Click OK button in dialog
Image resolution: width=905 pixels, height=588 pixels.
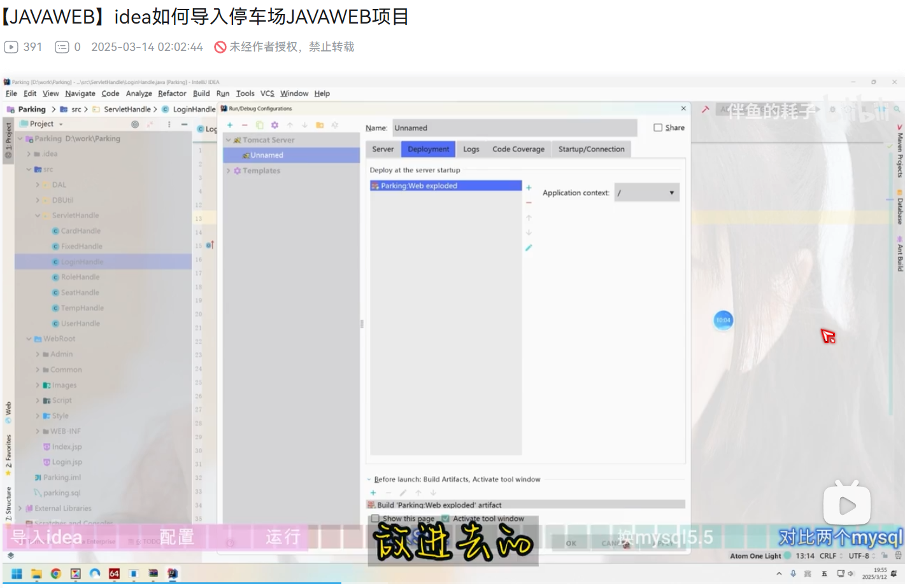point(571,543)
